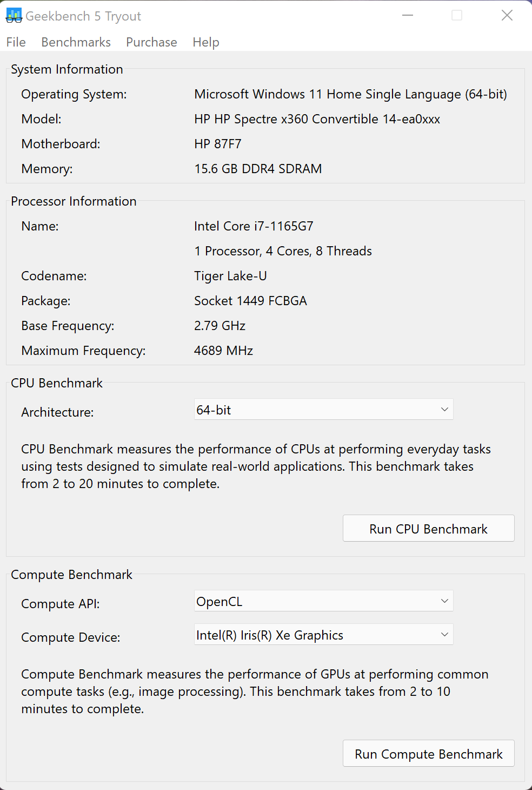
Task: Click the Geekbench 5 Tryout title text
Action: click(83, 16)
